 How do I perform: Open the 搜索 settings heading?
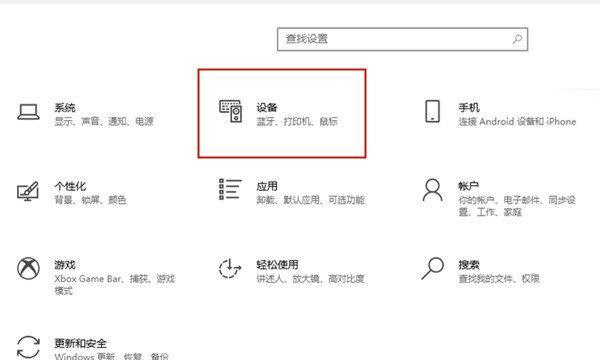point(469,265)
